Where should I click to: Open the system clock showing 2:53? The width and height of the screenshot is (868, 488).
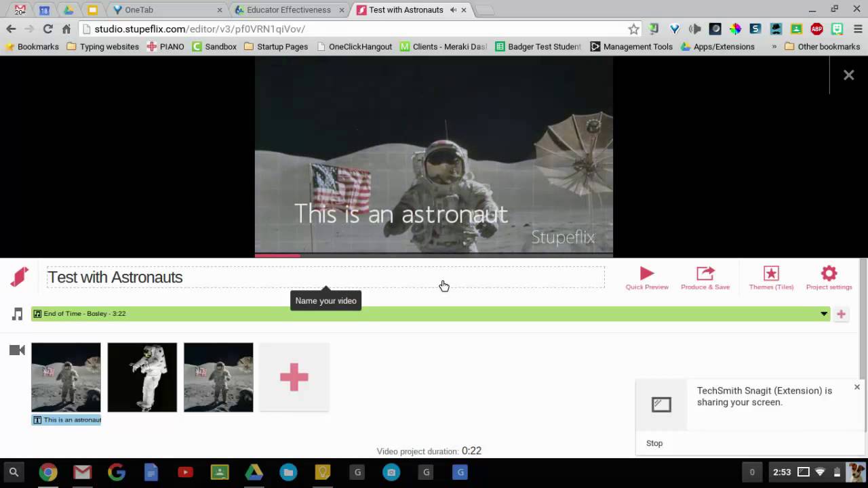point(782,472)
